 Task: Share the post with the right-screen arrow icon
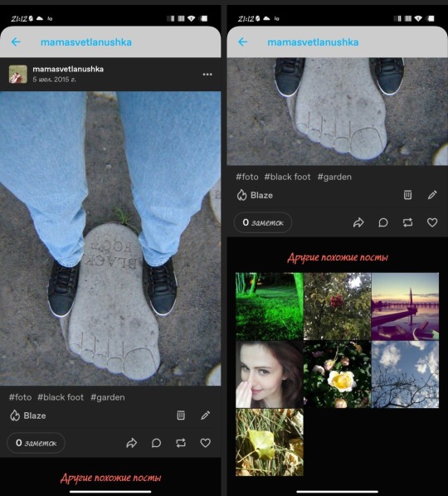point(358,222)
